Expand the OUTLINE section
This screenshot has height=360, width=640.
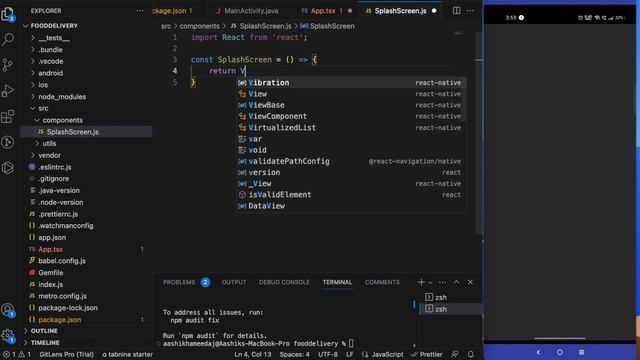point(44,331)
